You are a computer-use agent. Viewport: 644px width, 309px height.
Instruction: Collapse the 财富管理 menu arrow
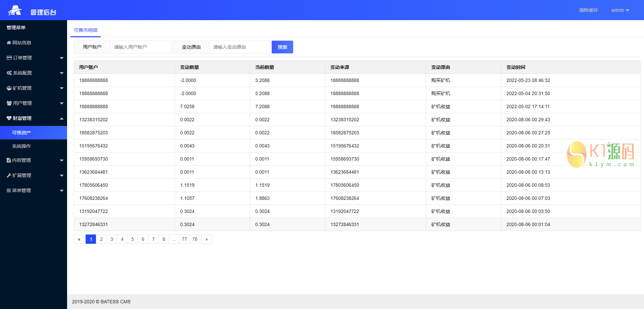click(x=62, y=118)
